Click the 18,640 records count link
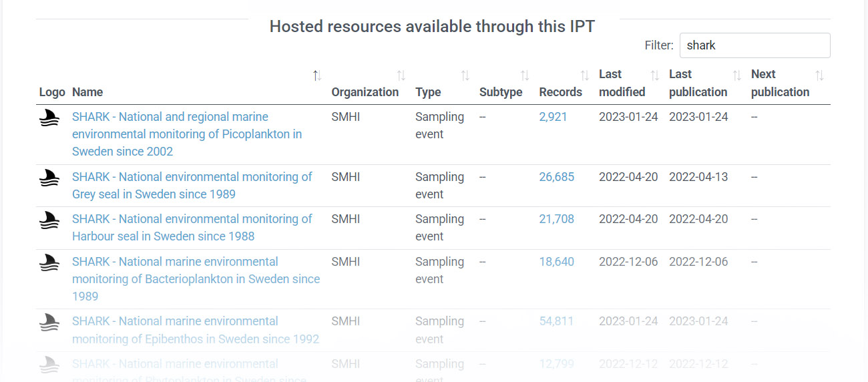The image size is (868, 382). (556, 262)
